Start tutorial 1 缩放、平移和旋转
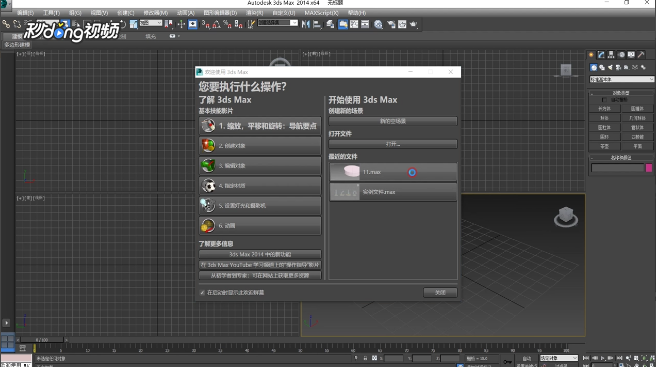Viewport: 656px width, 367px height. [260, 126]
